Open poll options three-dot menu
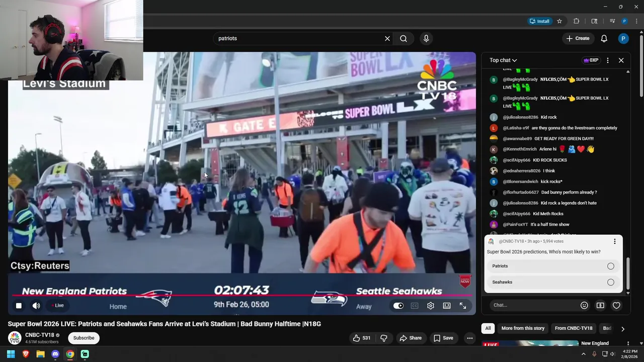Viewport: 644px width, 362px height. [x=614, y=241]
